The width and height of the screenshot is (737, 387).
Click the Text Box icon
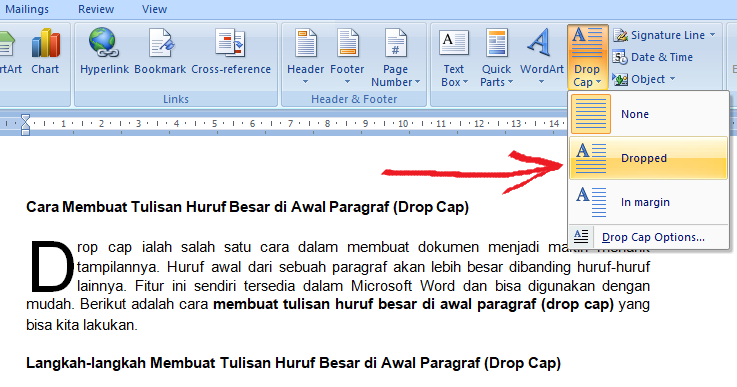(454, 43)
